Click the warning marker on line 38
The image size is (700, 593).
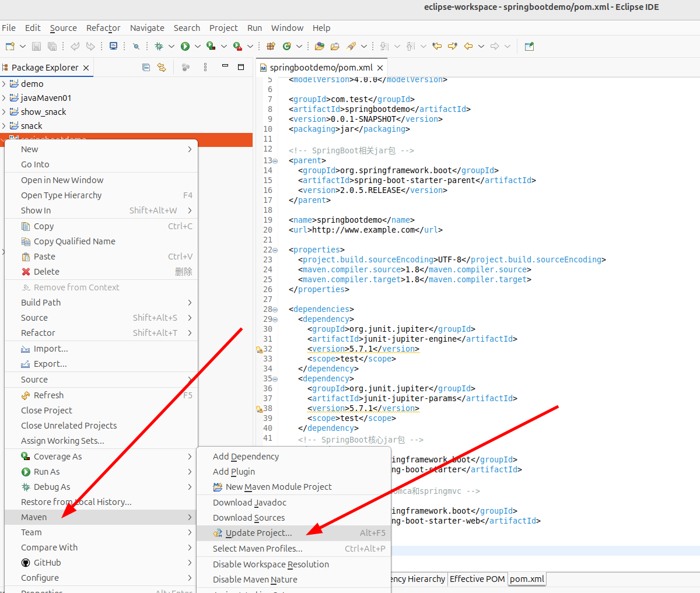tap(259, 409)
